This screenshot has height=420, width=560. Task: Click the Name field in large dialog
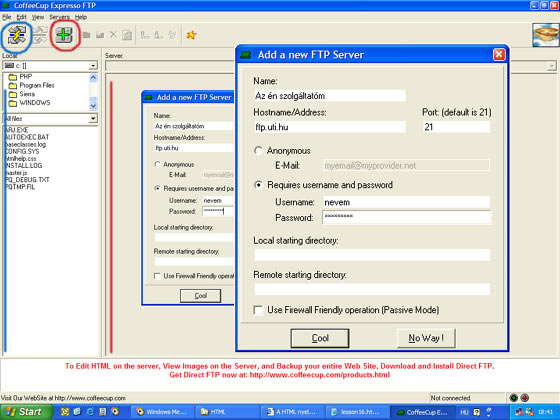point(330,96)
